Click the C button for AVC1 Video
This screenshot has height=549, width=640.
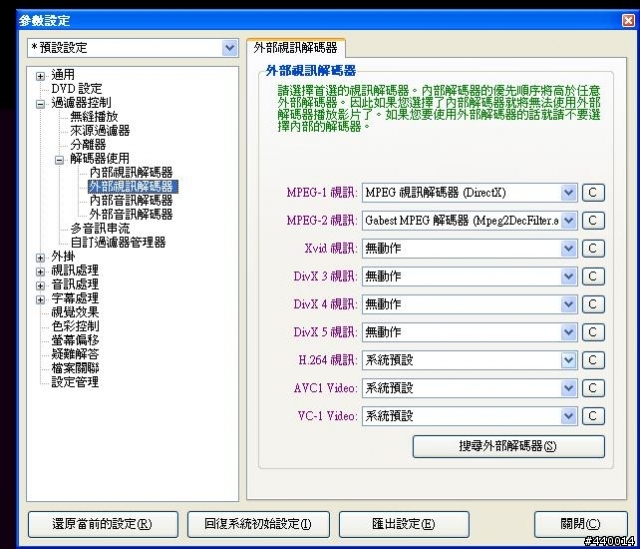(593, 388)
